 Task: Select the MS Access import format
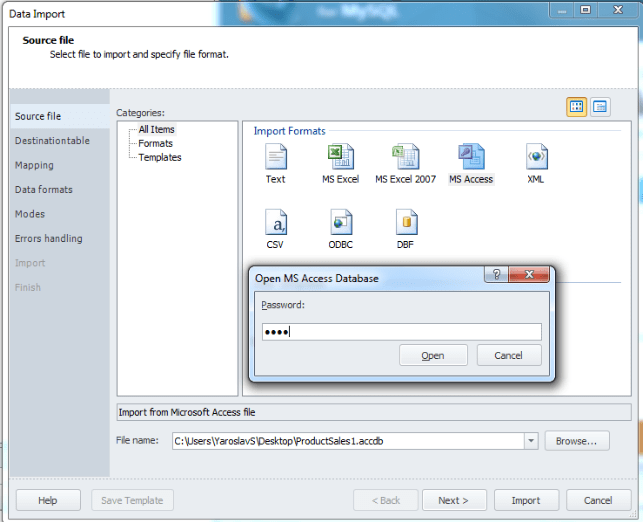pos(471,164)
